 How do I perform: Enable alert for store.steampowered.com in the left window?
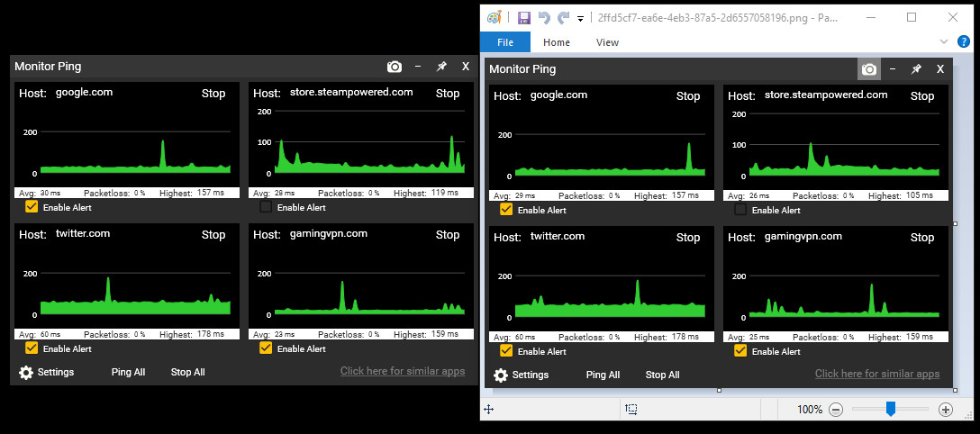point(266,207)
